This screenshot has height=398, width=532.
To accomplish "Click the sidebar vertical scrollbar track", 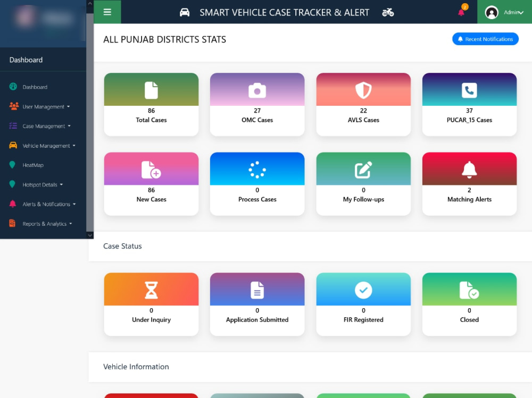I will [90, 122].
